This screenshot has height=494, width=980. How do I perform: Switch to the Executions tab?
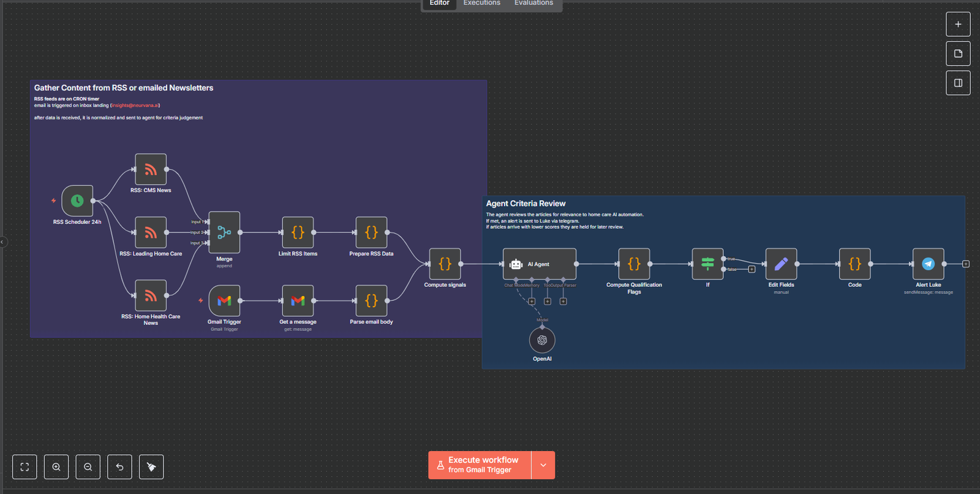[x=481, y=3]
